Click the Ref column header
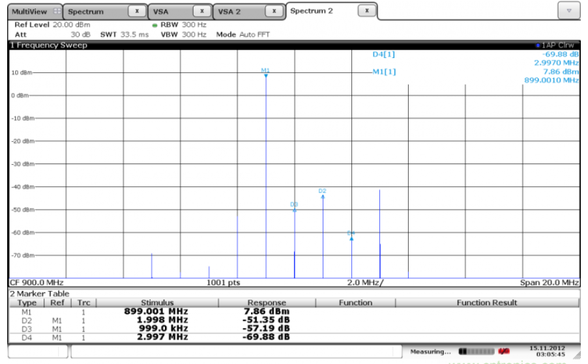 tap(57, 303)
